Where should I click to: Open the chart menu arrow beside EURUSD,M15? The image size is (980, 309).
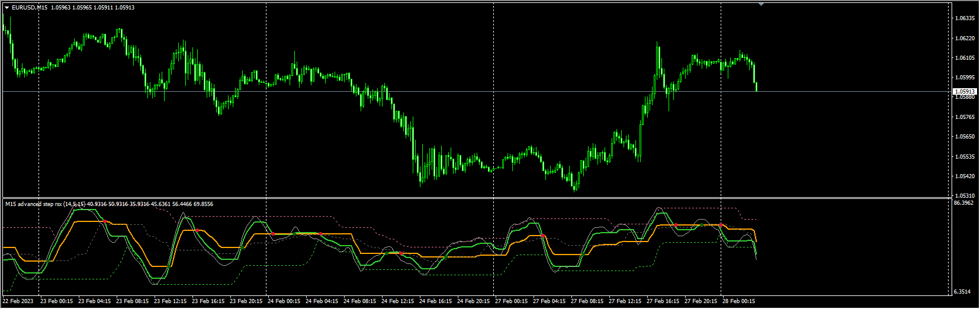point(7,8)
